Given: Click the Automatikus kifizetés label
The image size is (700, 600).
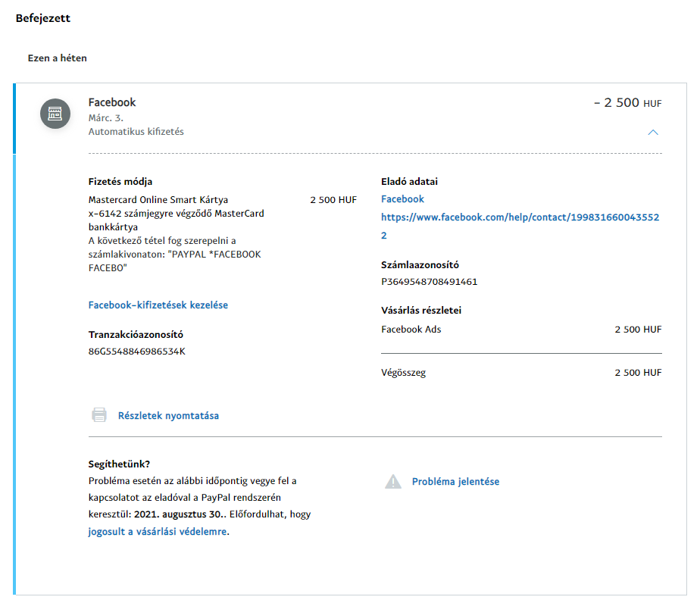Looking at the screenshot, I should (x=136, y=131).
